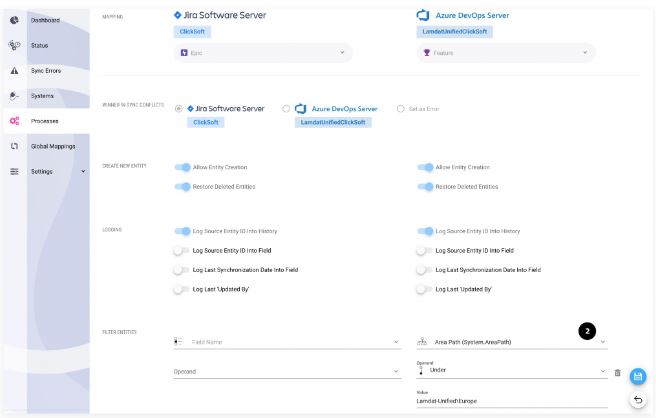This screenshot has height=418, width=656.
Task: Click the Sync Errors warning icon
Action: [14, 70]
